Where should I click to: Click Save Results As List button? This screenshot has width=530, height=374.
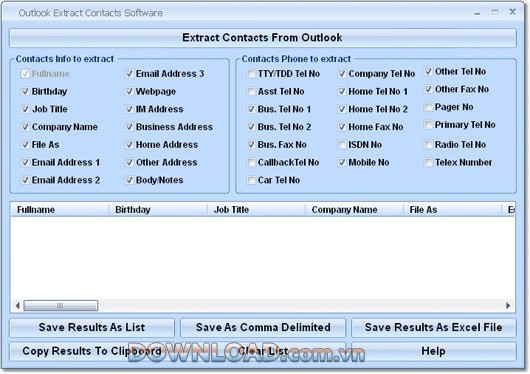[x=92, y=327]
